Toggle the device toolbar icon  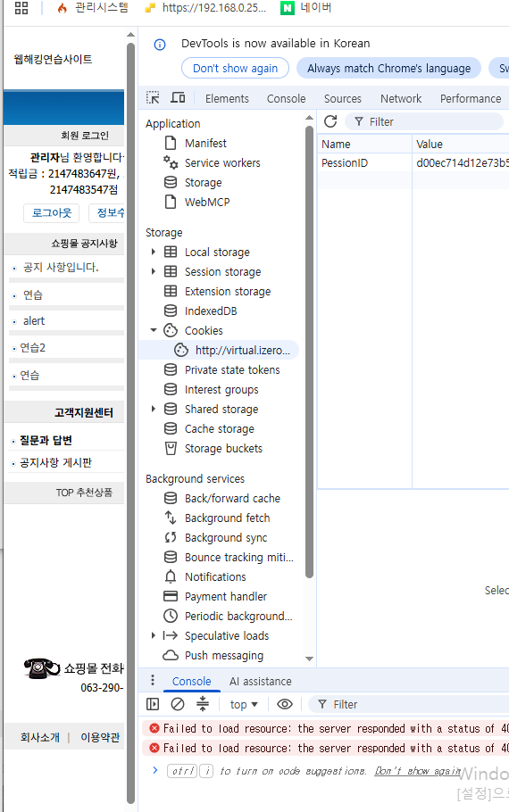coord(178,98)
